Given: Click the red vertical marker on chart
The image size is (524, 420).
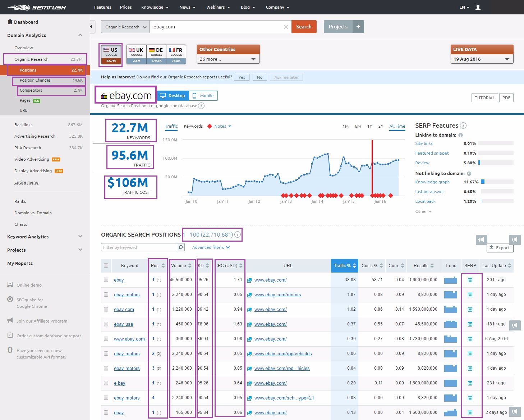Looking at the screenshot, I should (372, 167).
